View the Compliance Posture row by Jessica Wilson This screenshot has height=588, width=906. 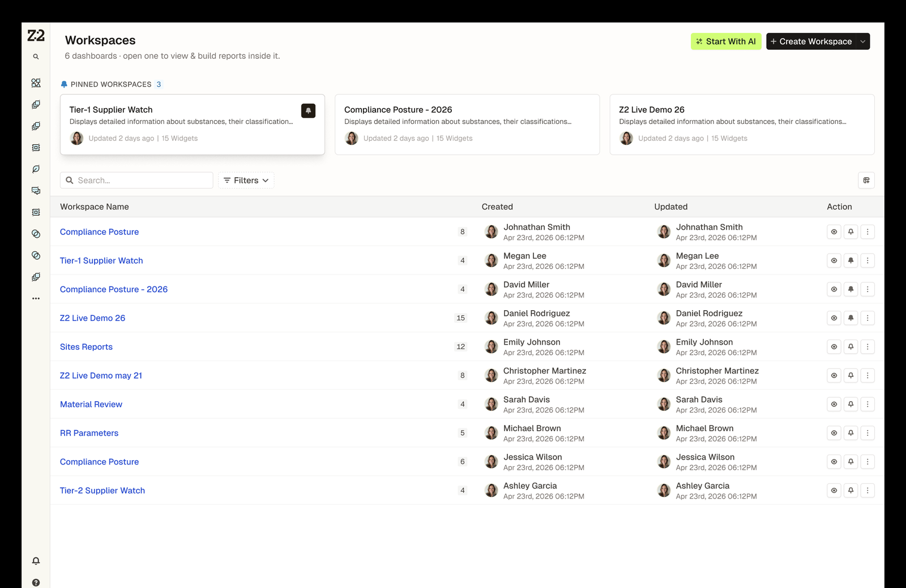pos(834,462)
